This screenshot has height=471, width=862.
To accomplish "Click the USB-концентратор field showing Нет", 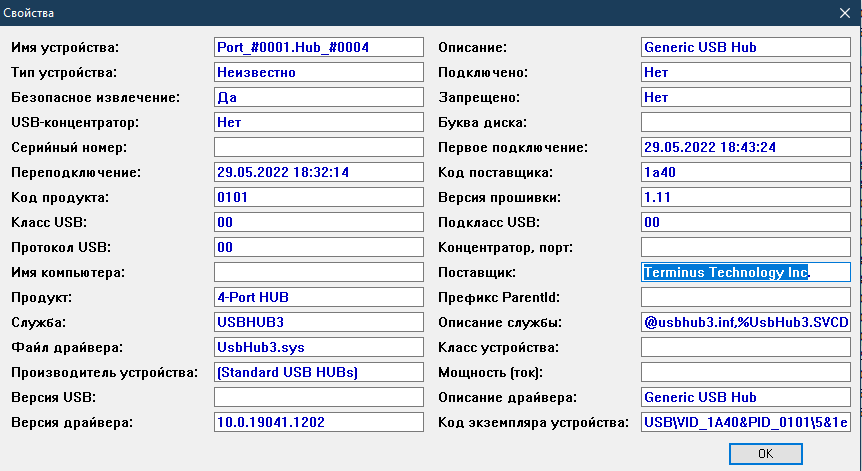I will click(x=319, y=122).
